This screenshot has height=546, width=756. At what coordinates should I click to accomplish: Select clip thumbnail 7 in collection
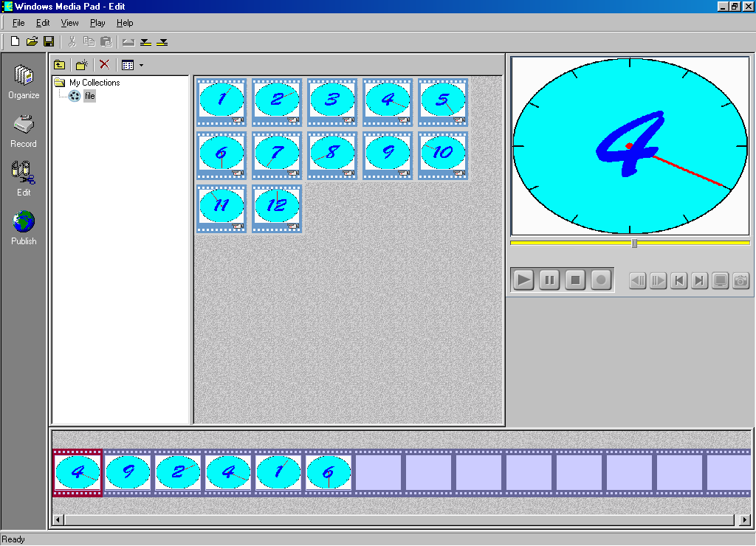coord(277,156)
